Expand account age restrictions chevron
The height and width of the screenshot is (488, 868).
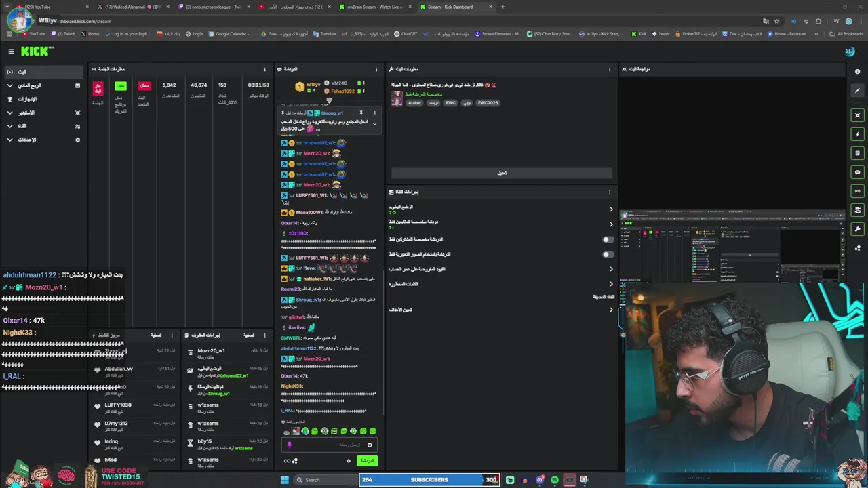coord(611,269)
